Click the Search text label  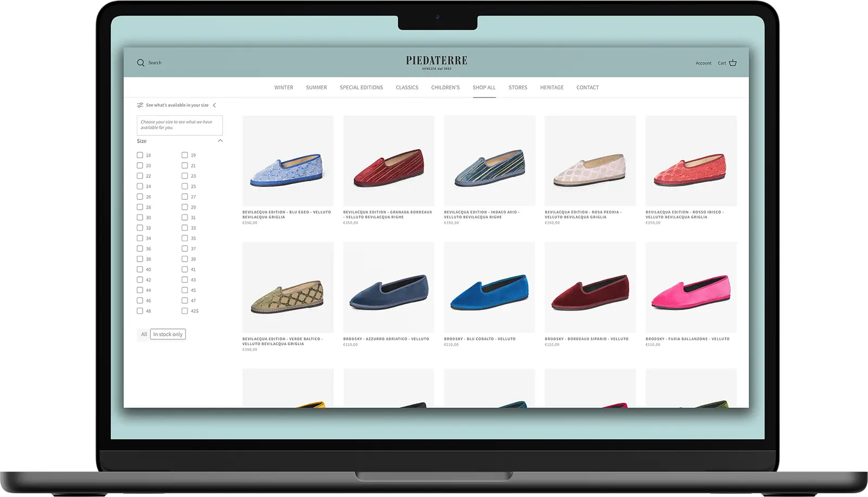click(x=155, y=63)
